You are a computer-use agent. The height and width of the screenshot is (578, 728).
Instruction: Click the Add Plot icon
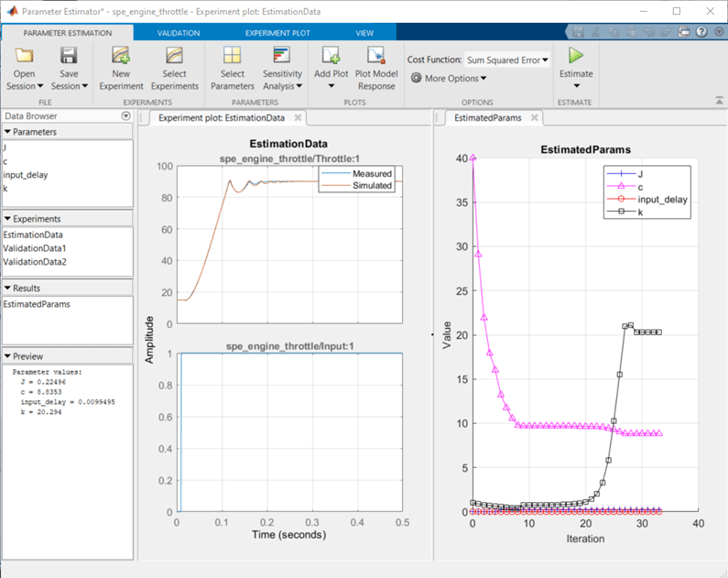pyautogui.click(x=331, y=55)
